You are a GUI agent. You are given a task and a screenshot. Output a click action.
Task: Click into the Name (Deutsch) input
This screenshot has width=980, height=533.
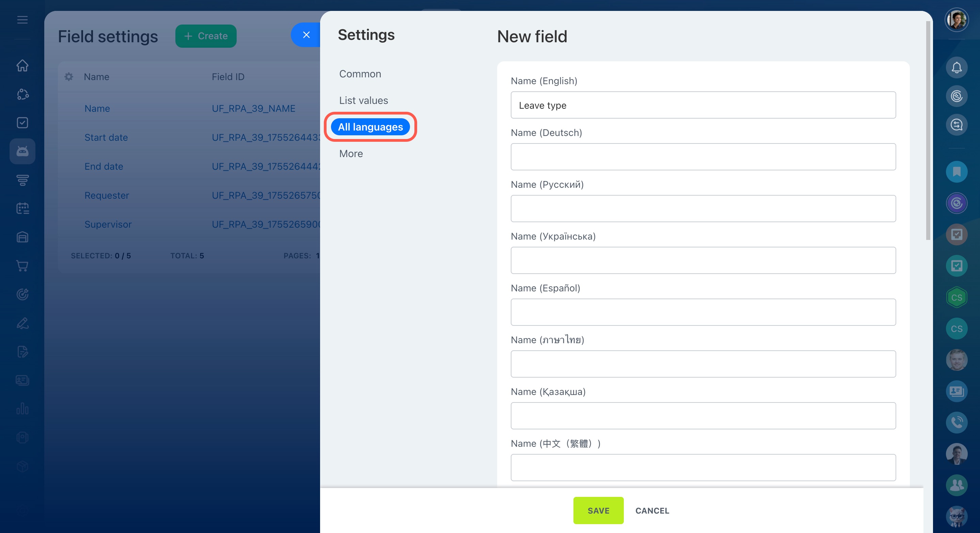703,157
